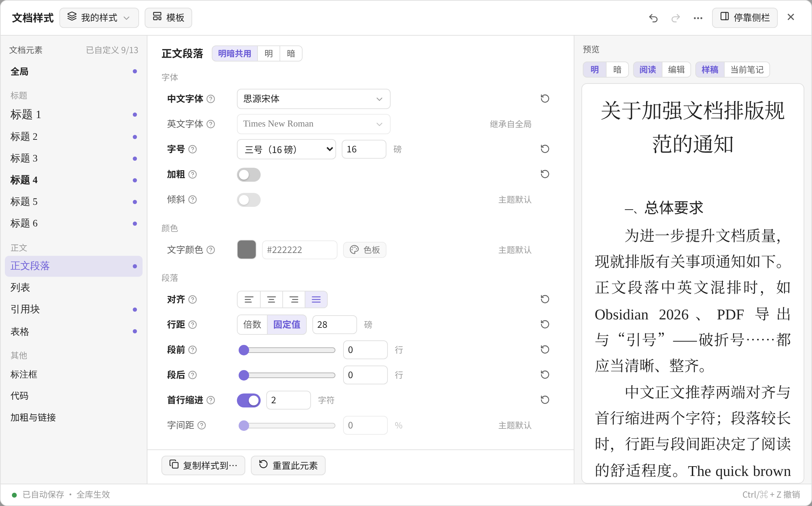Disable the 首行缩进 switch

coord(249,400)
